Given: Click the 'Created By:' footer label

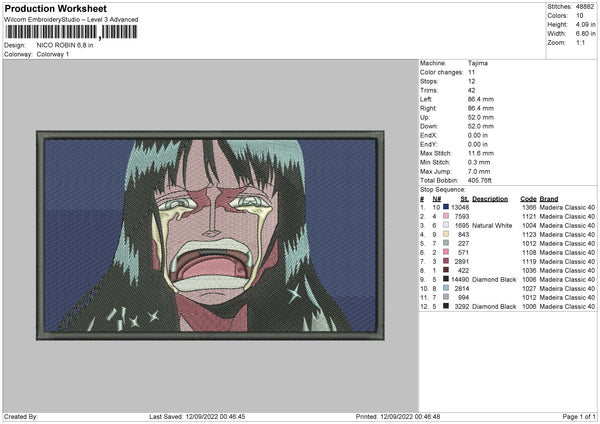Looking at the screenshot, I should (21, 416).
